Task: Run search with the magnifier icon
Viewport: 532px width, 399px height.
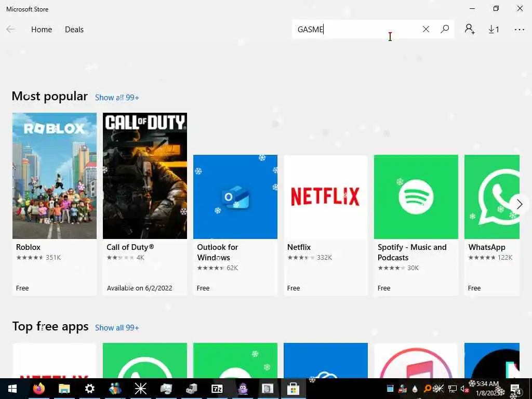Action: [x=445, y=29]
